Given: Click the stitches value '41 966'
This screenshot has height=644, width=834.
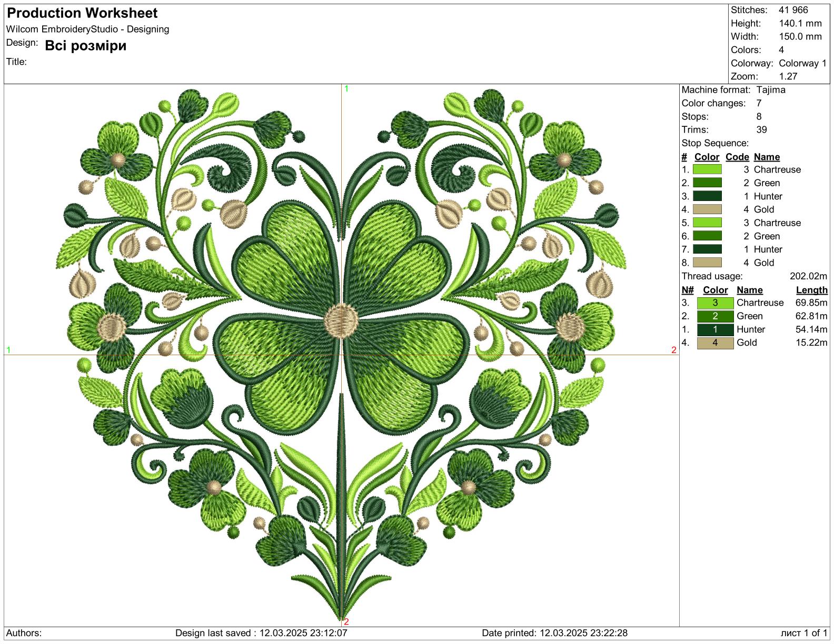Looking at the screenshot, I should pyautogui.click(x=793, y=10).
